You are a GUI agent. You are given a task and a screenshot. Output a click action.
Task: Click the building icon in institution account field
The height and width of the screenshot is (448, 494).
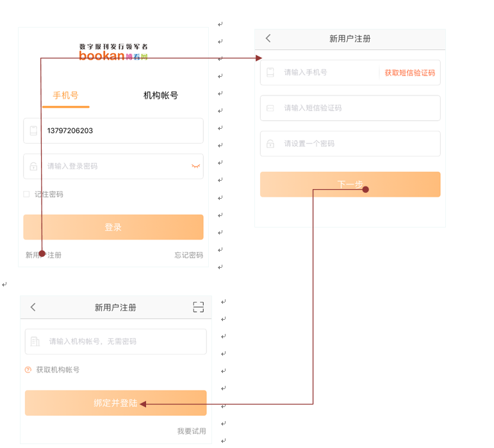(x=35, y=342)
